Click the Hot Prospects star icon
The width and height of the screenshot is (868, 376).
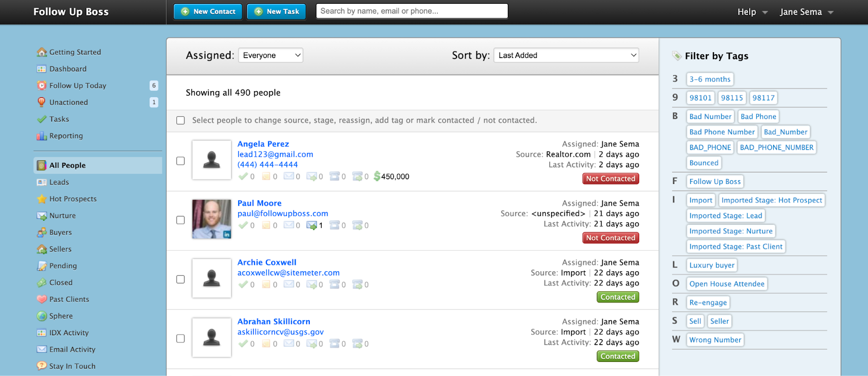tap(42, 199)
